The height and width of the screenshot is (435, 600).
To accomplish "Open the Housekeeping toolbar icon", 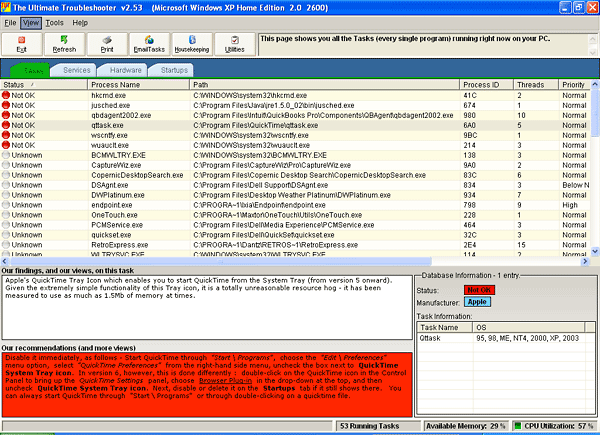I will click(192, 44).
